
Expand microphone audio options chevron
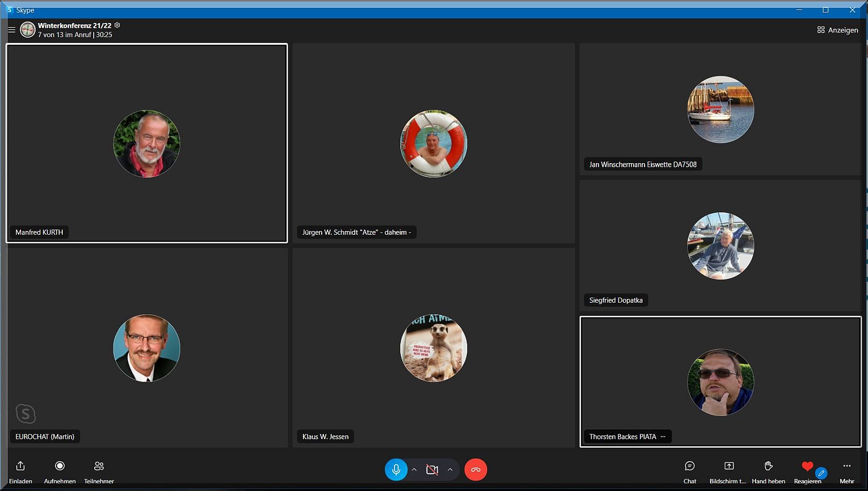coord(414,470)
